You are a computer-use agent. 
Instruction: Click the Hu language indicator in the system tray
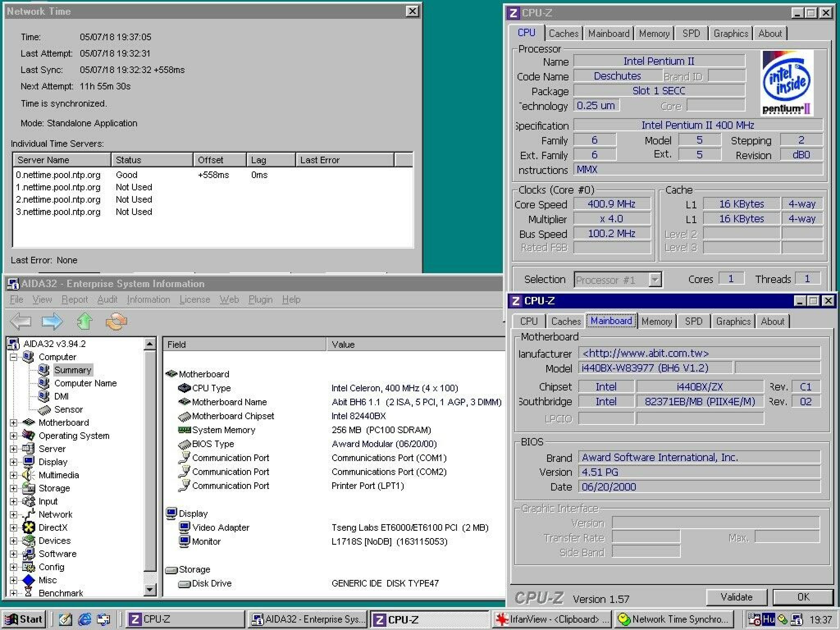pos(768,619)
